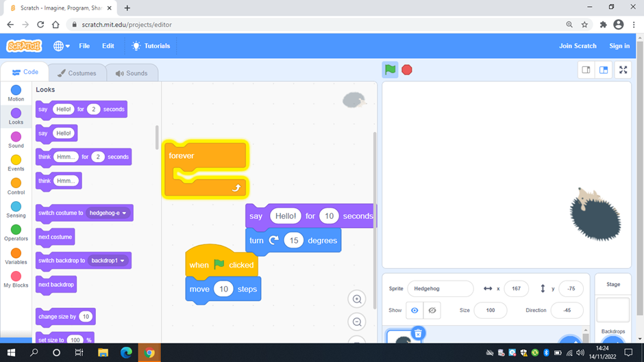Switch to large stage layout
This screenshot has height=362, width=644.
pos(604,70)
